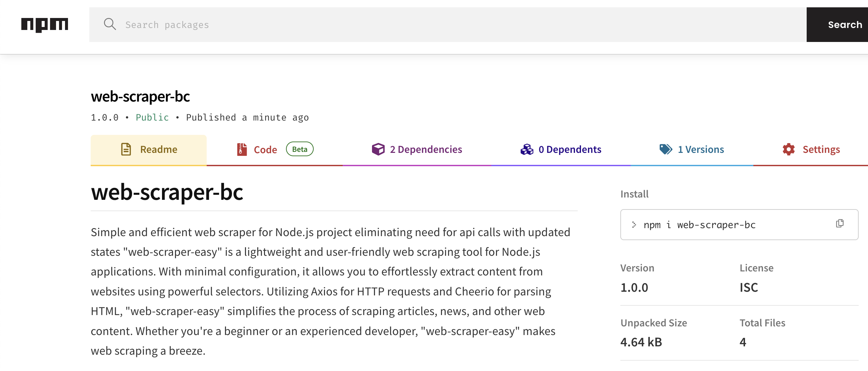Image resolution: width=868 pixels, height=371 pixels.
Task: Click the Beta badge on Code tab
Action: pos(299,149)
